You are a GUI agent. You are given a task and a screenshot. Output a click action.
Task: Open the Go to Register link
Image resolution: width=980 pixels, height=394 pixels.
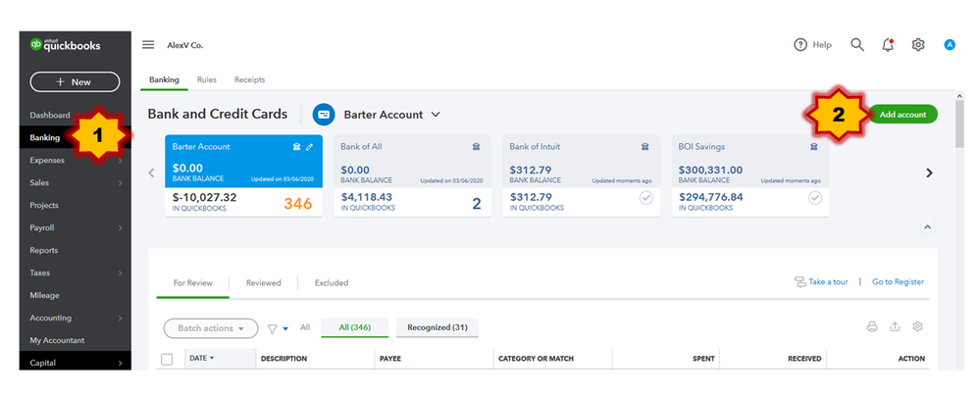[899, 282]
